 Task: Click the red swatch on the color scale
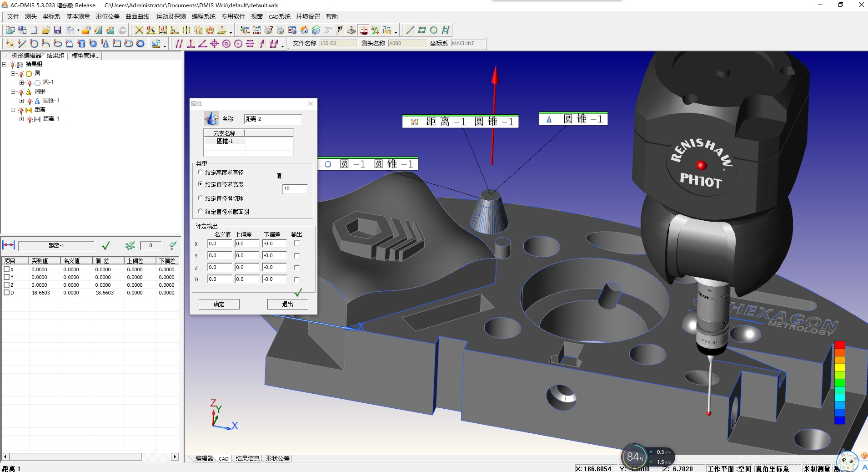(x=839, y=345)
